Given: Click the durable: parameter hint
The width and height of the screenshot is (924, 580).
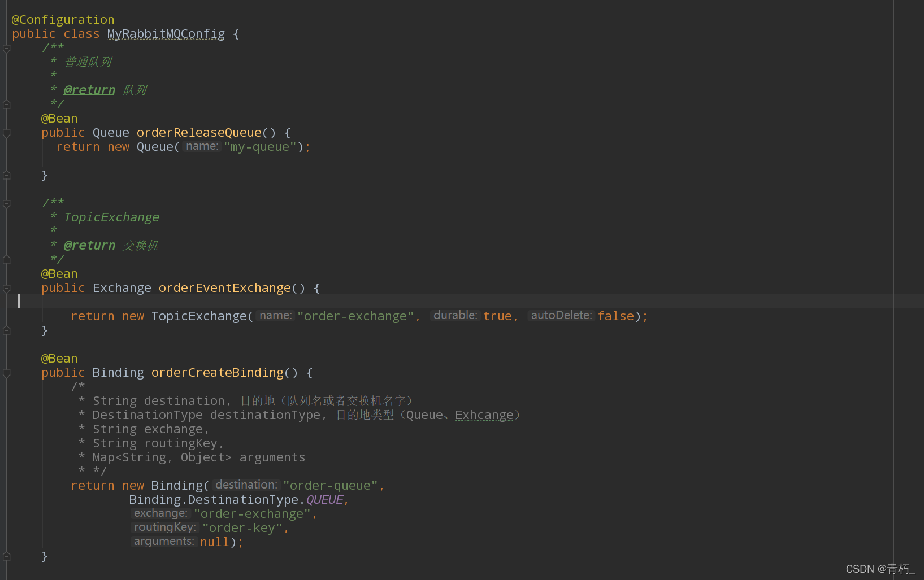Looking at the screenshot, I should point(456,316).
